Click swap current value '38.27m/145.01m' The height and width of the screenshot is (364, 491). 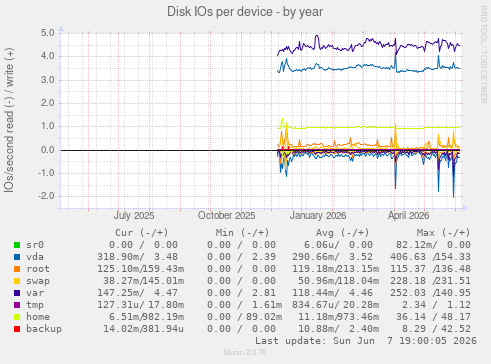click(143, 281)
